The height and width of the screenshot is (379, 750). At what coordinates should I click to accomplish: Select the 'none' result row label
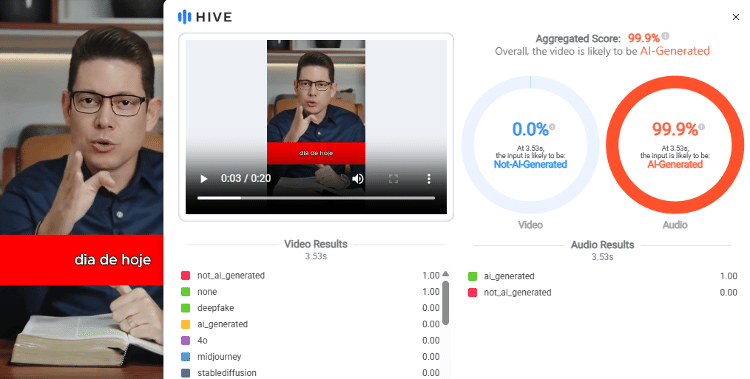(207, 292)
